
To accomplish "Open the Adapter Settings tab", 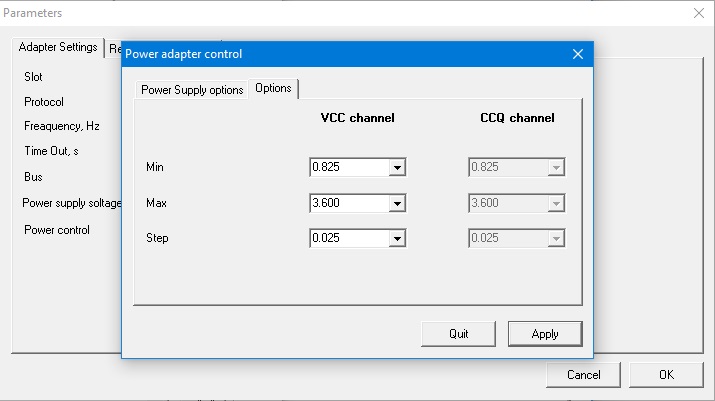I will (x=58, y=47).
